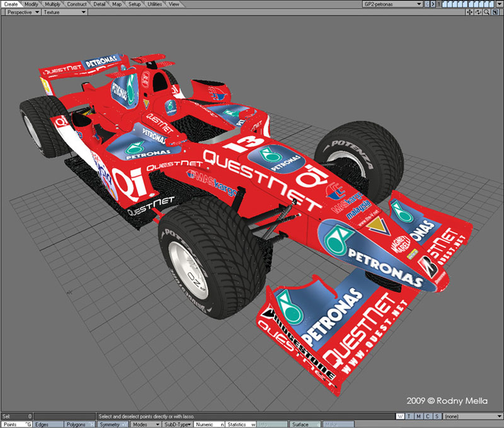
Task: Select the W weight map button
Action: 401,417
